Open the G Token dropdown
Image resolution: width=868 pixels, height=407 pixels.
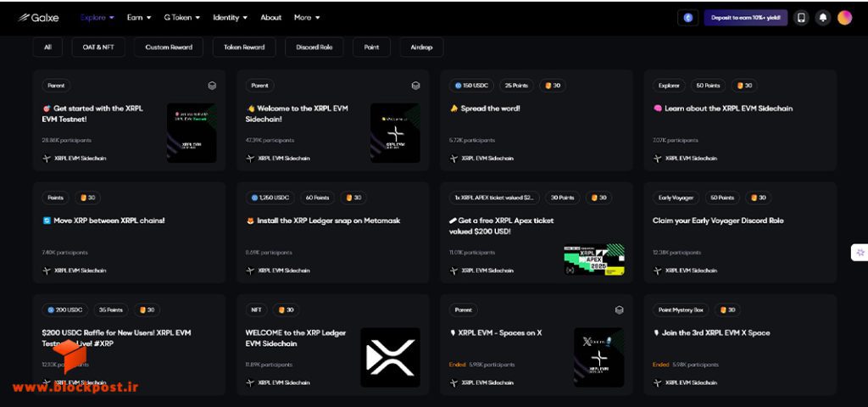click(x=182, y=18)
